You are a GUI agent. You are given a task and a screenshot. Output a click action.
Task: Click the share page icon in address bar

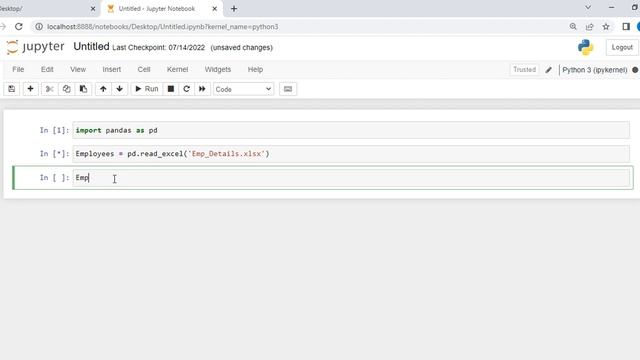(589, 27)
